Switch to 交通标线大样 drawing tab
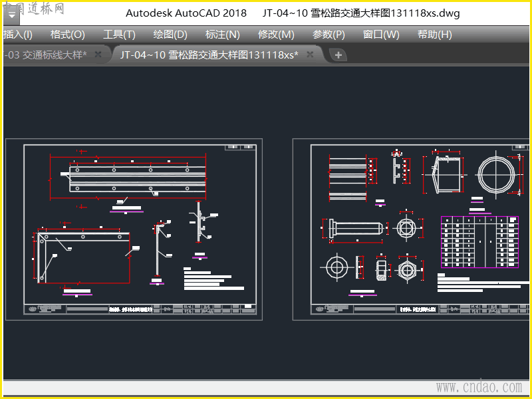 coord(46,55)
